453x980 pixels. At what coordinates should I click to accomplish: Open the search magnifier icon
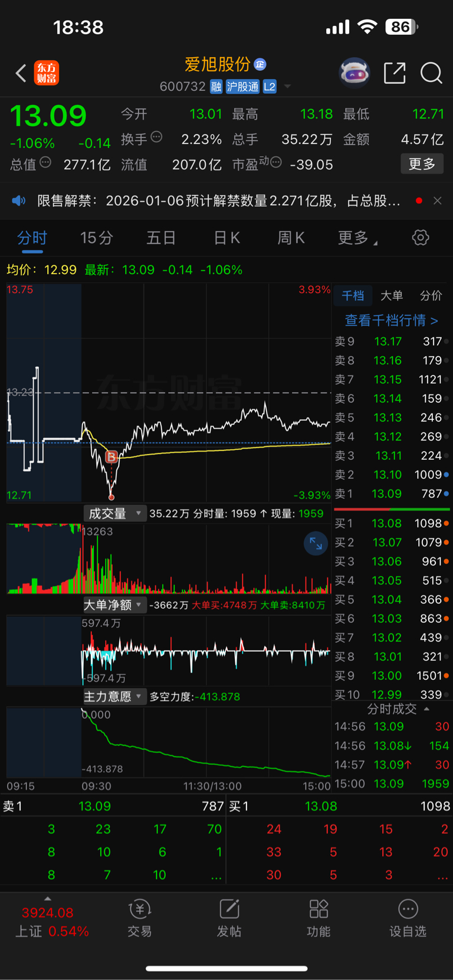[431, 73]
